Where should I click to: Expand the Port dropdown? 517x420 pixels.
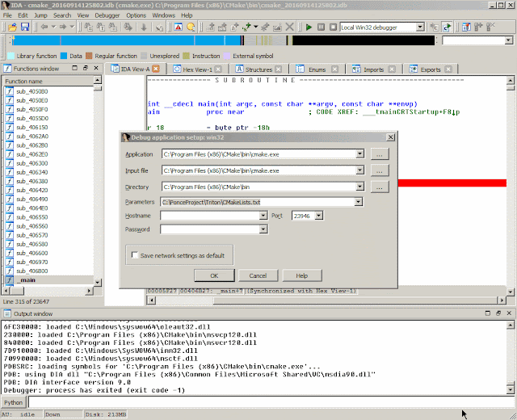coord(318,216)
